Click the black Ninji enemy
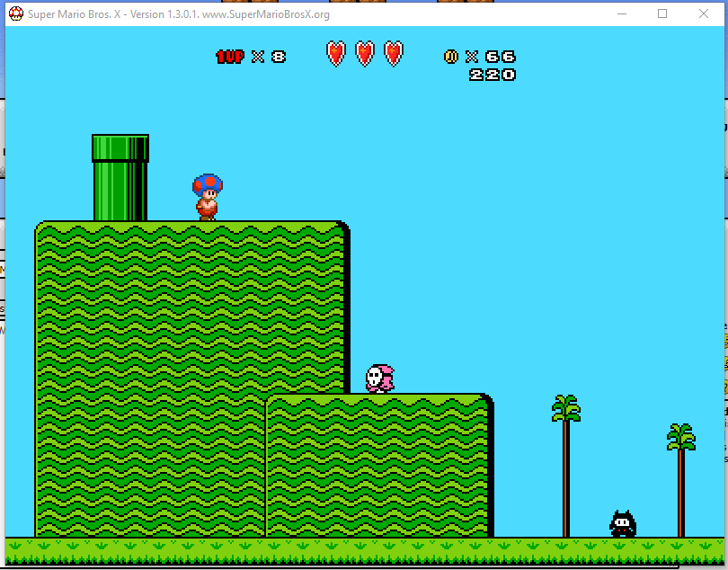 [x=623, y=523]
